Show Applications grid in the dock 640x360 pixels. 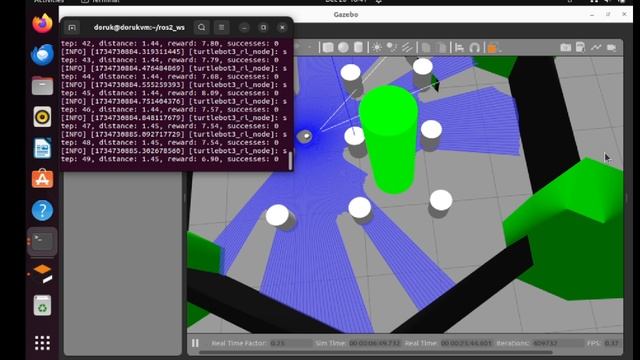[x=42, y=343]
